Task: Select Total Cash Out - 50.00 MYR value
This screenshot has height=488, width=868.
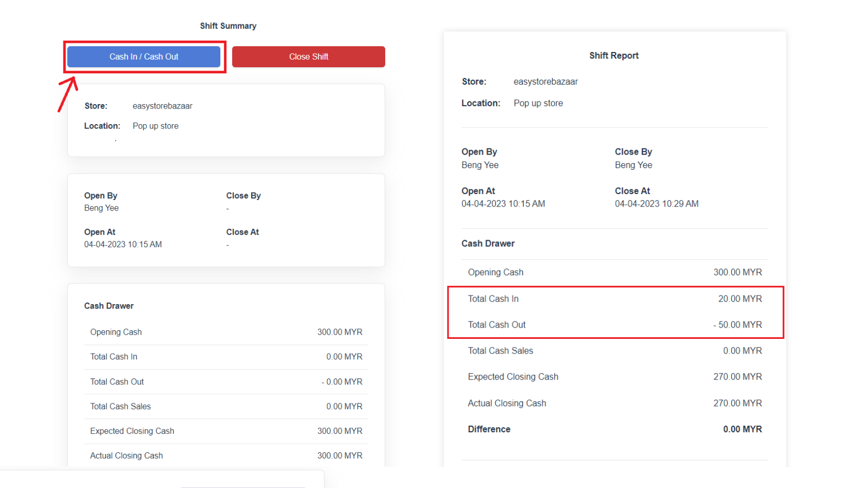Action: [738, 325]
